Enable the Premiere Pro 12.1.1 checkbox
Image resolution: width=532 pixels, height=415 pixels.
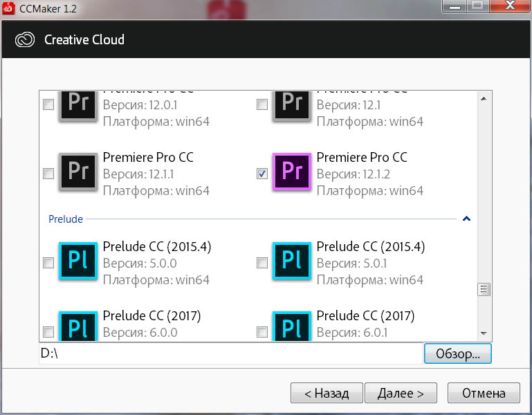(x=48, y=174)
